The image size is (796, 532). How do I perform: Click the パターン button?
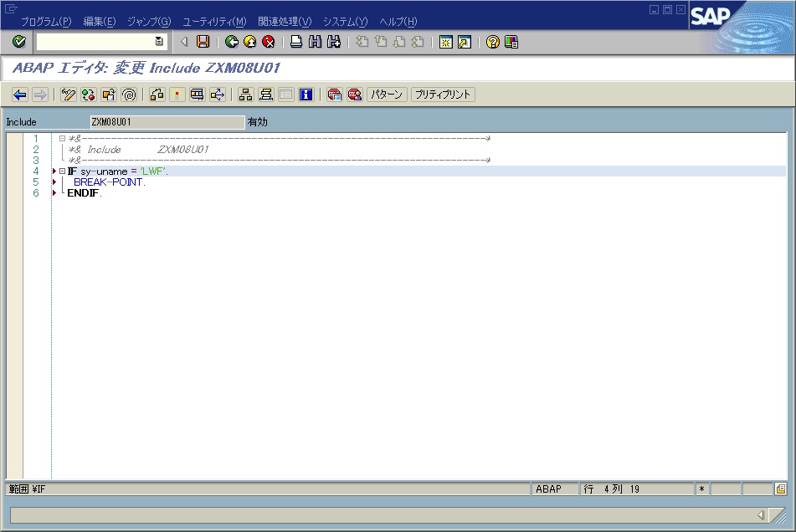pos(385,94)
